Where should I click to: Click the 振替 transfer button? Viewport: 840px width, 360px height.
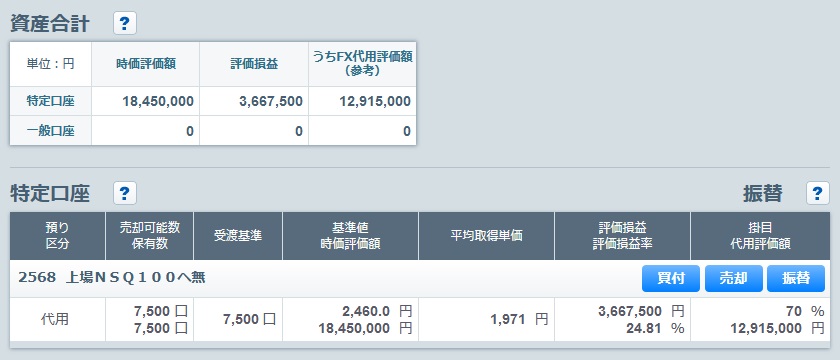(x=796, y=279)
